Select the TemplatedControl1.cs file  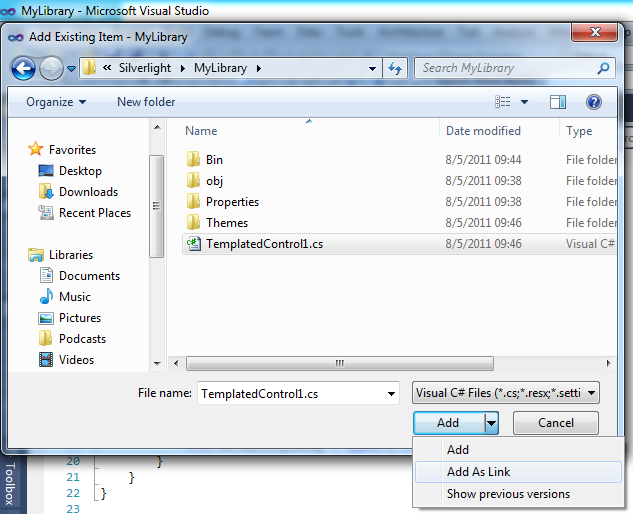pos(400,244)
